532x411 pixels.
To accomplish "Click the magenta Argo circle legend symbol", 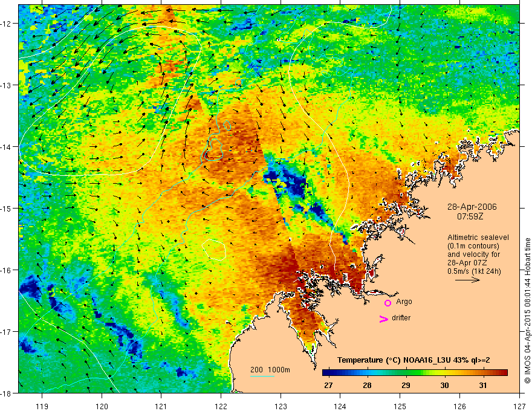I will [x=388, y=303].
